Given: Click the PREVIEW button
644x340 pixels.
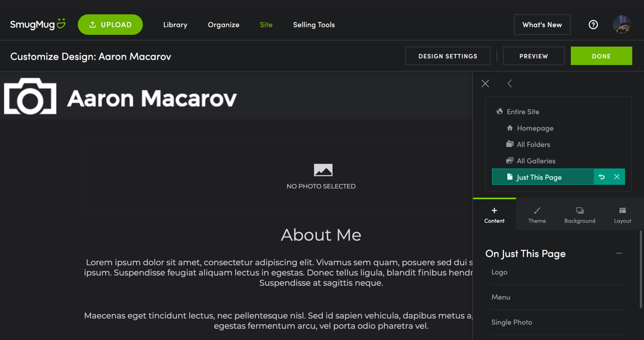Looking at the screenshot, I should [x=534, y=56].
